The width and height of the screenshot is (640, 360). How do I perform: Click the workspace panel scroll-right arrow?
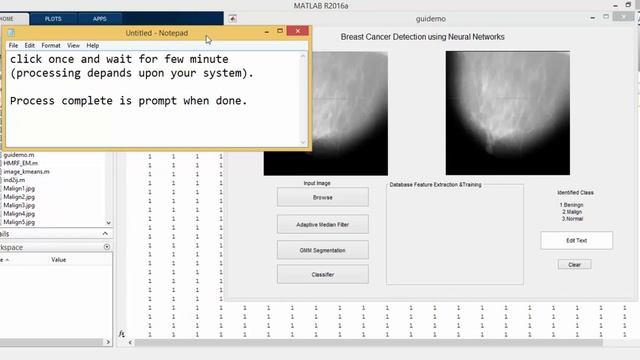click(108, 342)
